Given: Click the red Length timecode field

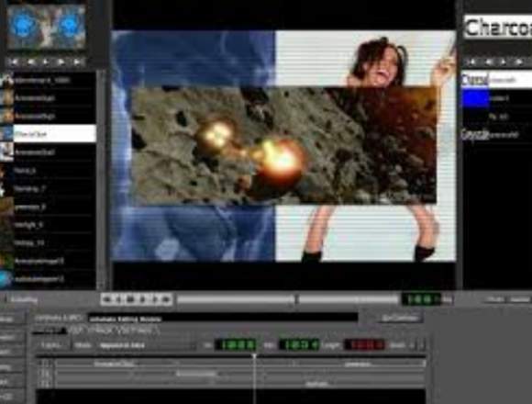Looking at the screenshot, I should [365, 345].
